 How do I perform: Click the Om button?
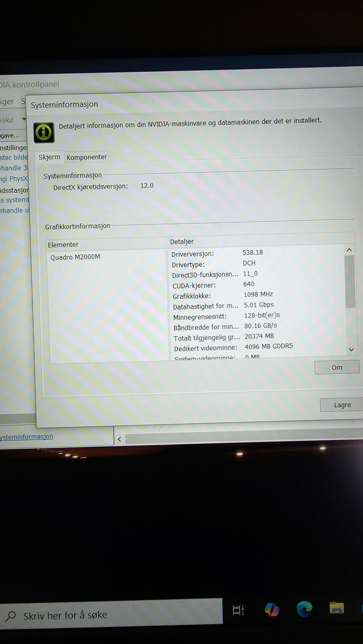(337, 367)
